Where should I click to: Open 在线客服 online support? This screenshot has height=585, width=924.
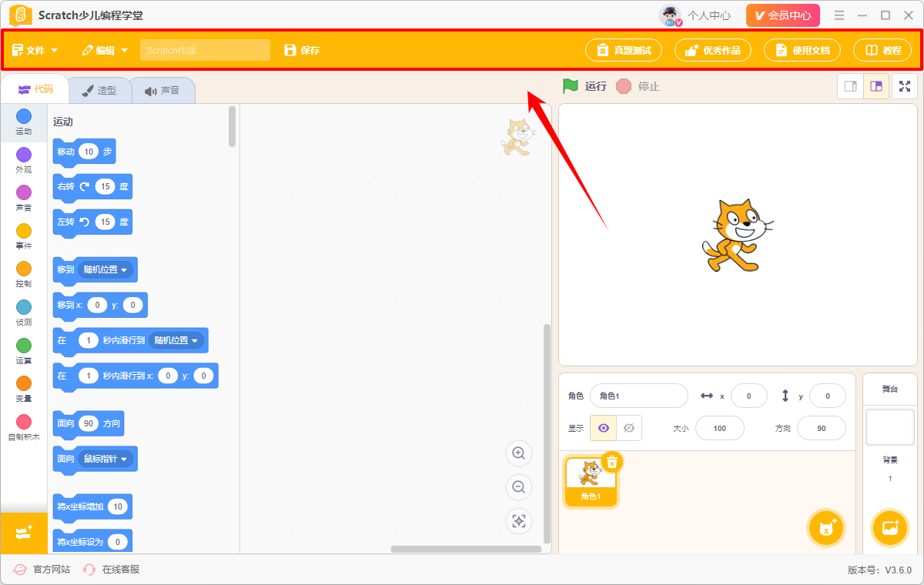click(111, 570)
